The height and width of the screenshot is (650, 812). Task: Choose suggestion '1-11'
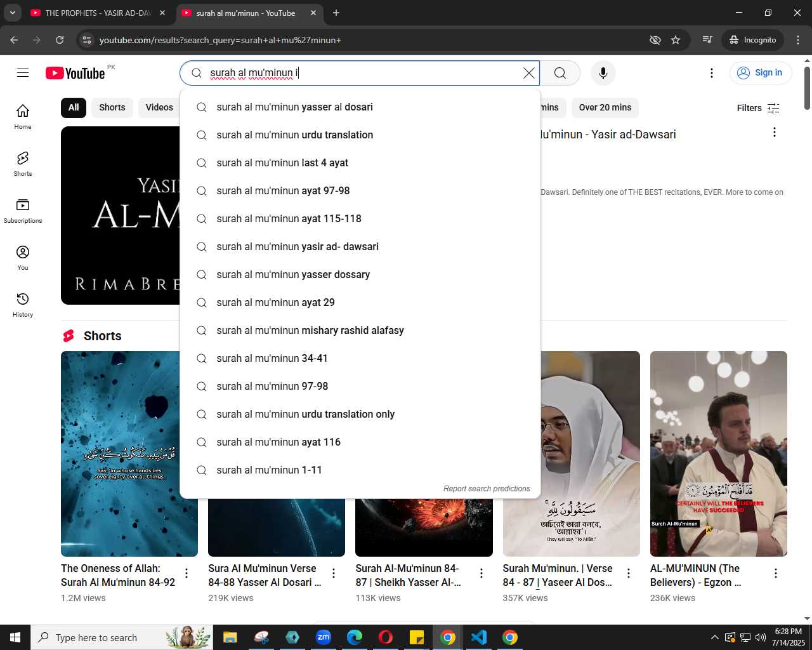pyautogui.click(x=360, y=470)
